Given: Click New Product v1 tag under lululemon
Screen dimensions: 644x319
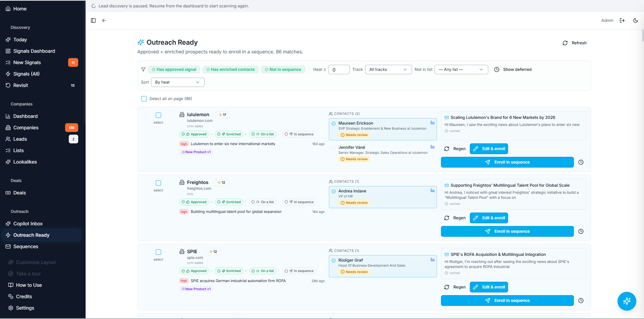Looking at the screenshot, I should (x=196, y=152).
